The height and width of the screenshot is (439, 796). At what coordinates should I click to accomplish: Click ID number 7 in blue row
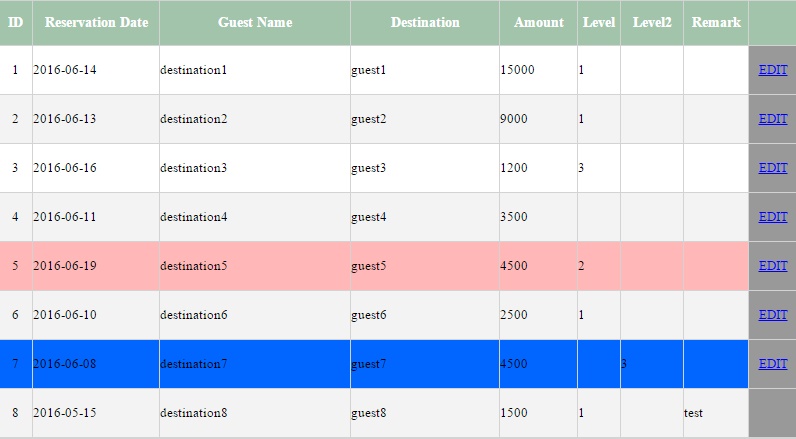point(15,364)
